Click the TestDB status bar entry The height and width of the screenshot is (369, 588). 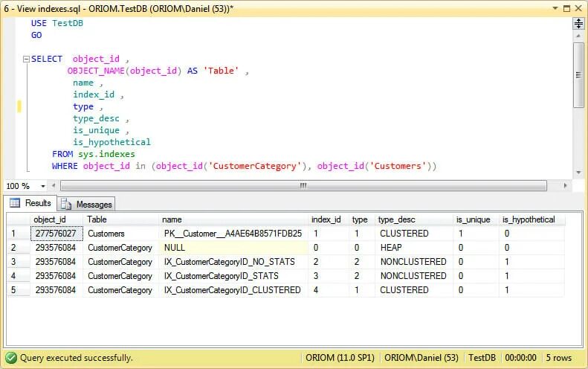482,358
